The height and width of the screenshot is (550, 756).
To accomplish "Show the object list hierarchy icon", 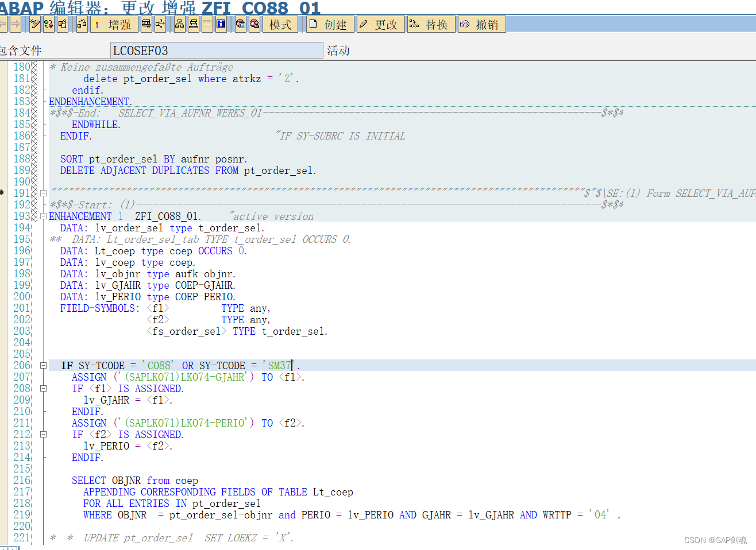I will (180, 24).
